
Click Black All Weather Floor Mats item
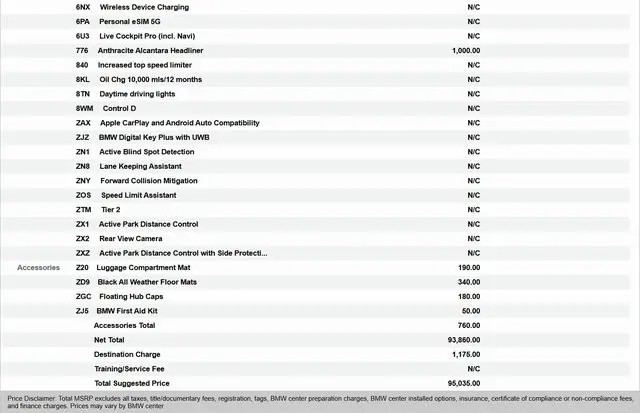[147, 282]
